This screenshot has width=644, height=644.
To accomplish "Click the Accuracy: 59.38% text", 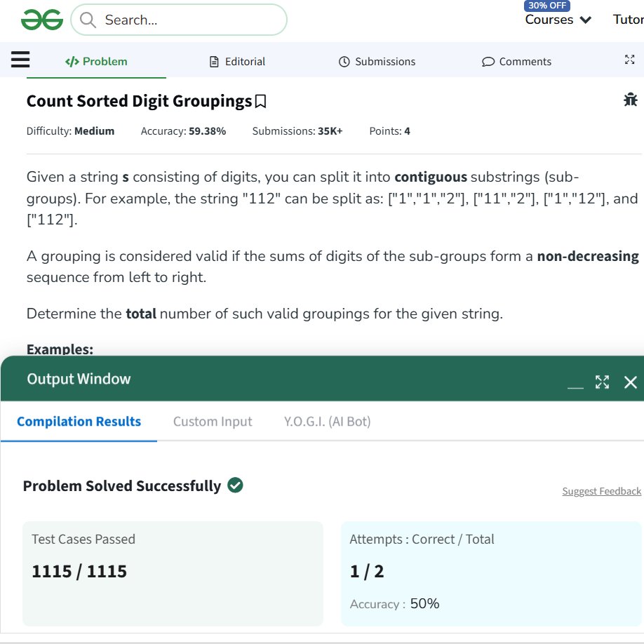I will pos(183,131).
